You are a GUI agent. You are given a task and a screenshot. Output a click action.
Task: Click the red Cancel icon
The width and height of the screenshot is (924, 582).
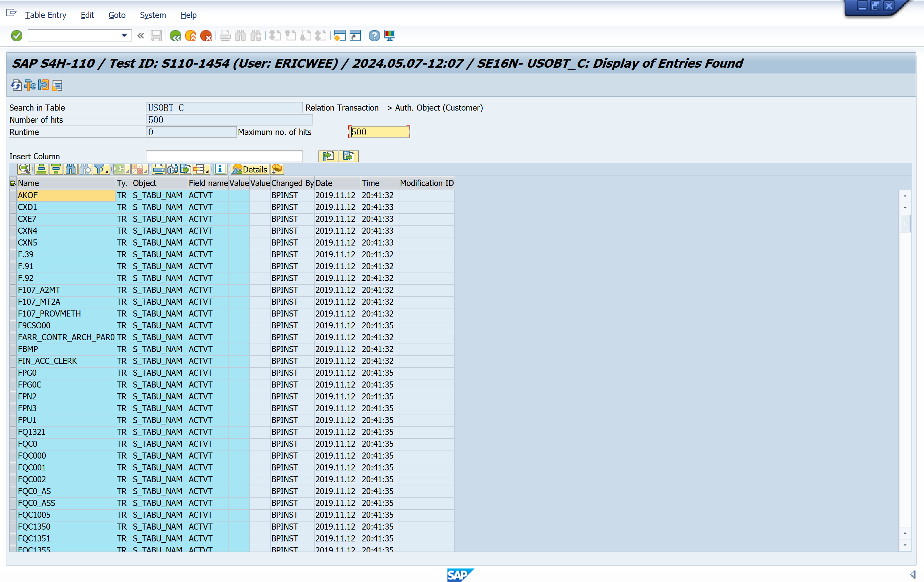[206, 36]
